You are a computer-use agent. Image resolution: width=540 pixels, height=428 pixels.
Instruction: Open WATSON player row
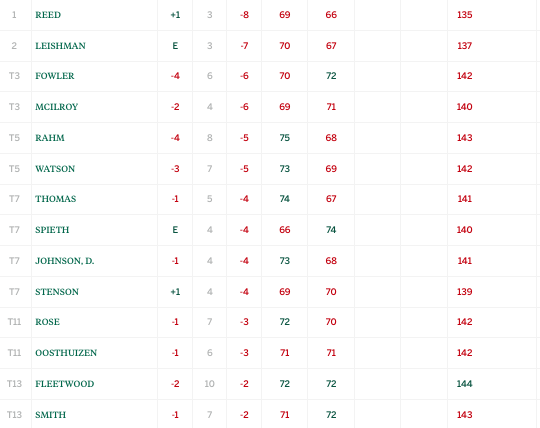55,169
